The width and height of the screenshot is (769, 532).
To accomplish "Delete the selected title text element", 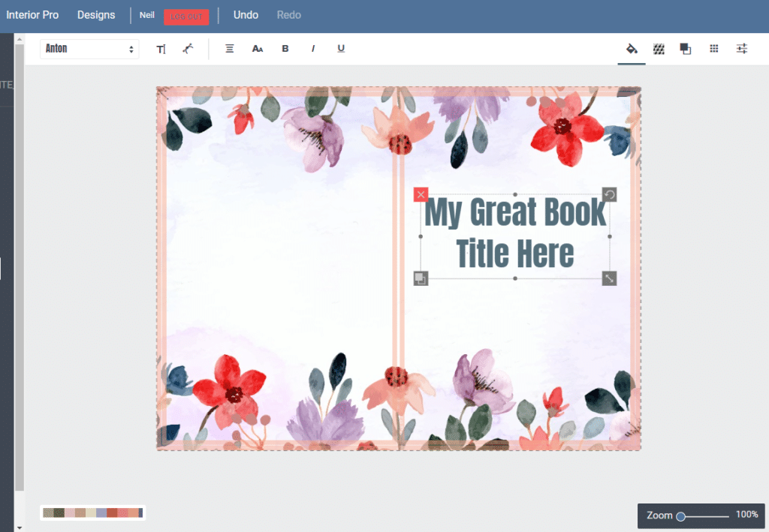I will [x=421, y=194].
